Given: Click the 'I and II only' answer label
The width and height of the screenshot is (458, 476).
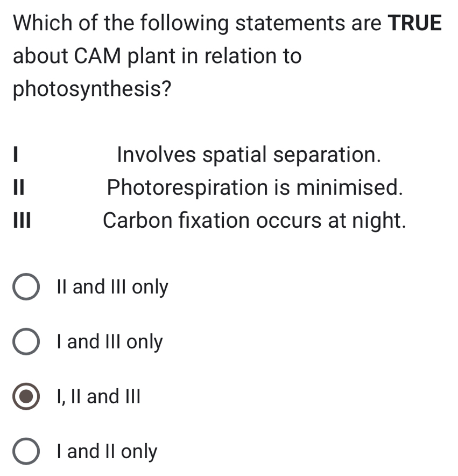Looking at the screenshot, I should 105,452.
